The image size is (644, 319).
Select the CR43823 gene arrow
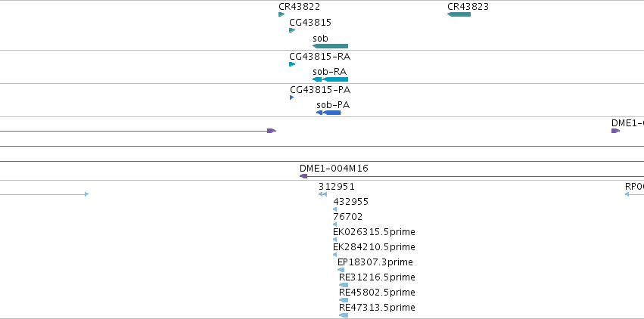tap(459, 14)
